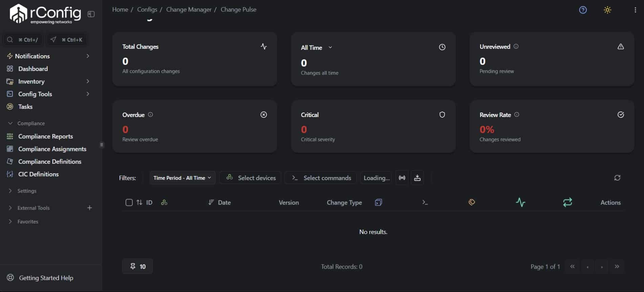Go to the last page
The height and width of the screenshot is (292, 644).
click(x=617, y=267)
